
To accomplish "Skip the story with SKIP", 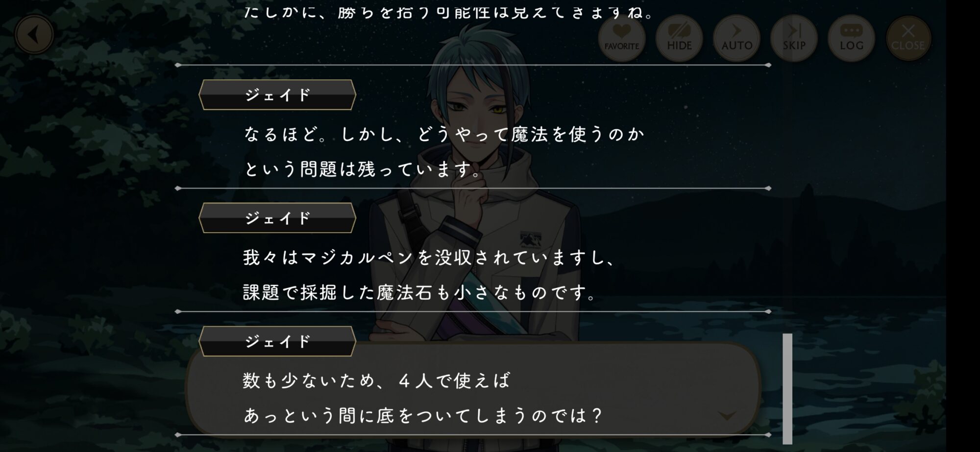I will [x=794, y=38].
